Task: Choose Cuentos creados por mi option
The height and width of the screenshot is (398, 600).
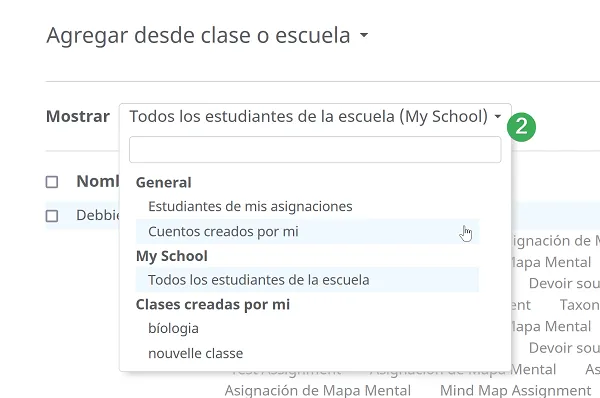Action: point(307,232)
